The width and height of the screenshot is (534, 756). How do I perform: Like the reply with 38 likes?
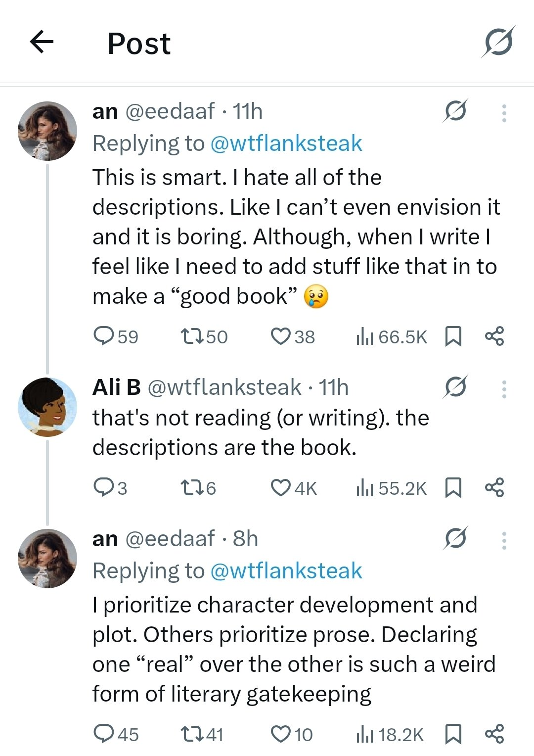tap(293, 336)
